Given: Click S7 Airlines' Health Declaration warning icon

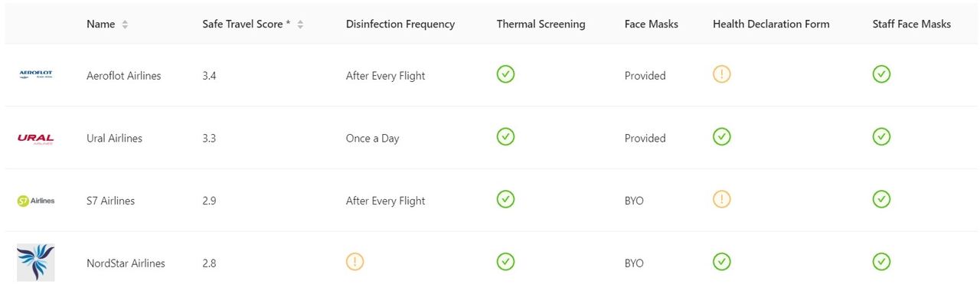Looking at the screenshot, I should [x=721, y=199].
